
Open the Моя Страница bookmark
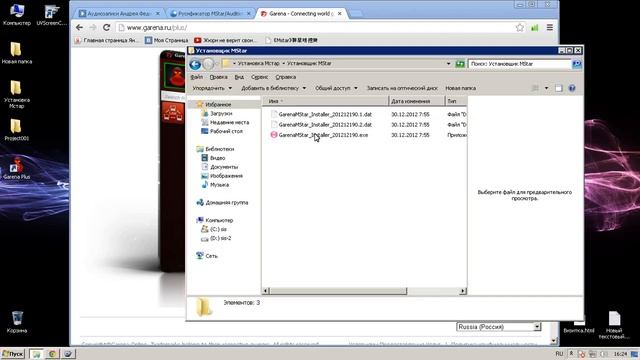(x=167, y=40)
